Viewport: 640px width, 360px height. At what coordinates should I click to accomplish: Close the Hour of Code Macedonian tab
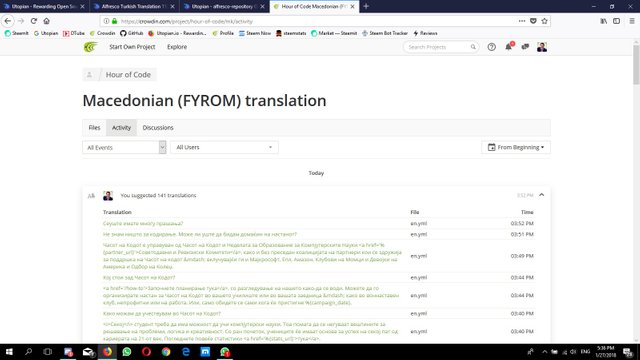click(352, 7)
